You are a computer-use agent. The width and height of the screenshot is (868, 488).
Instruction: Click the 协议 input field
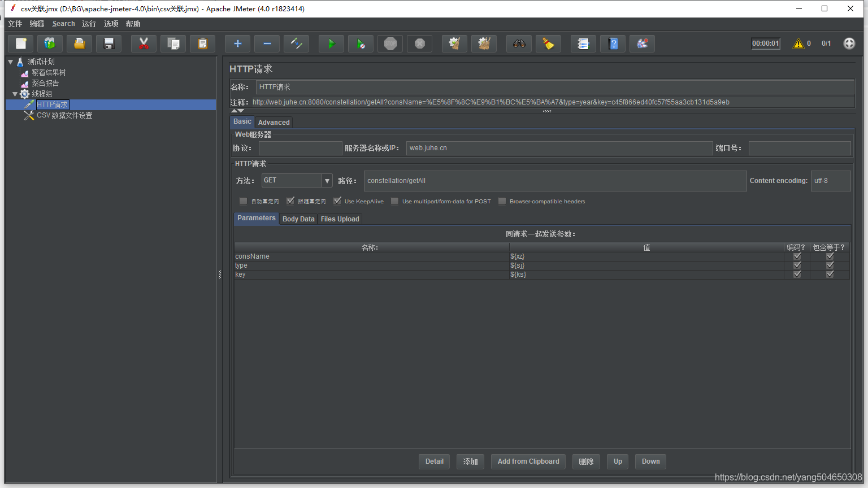(301, 148)
